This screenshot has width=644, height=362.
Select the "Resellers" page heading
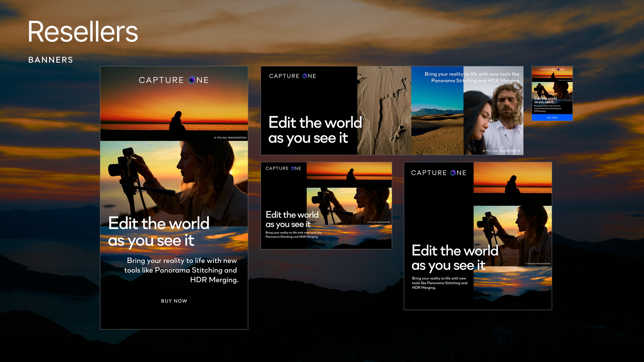click(x=83, y=32)
